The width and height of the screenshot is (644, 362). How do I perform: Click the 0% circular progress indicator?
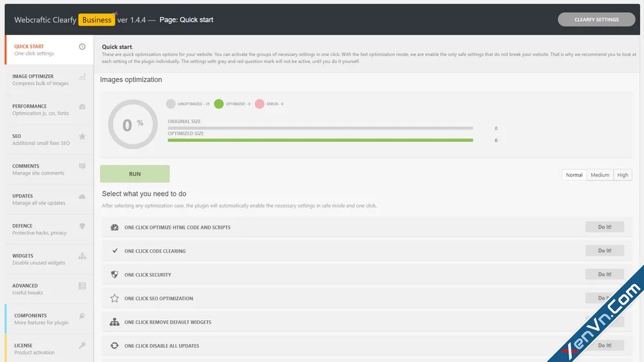tap(133, 124)
